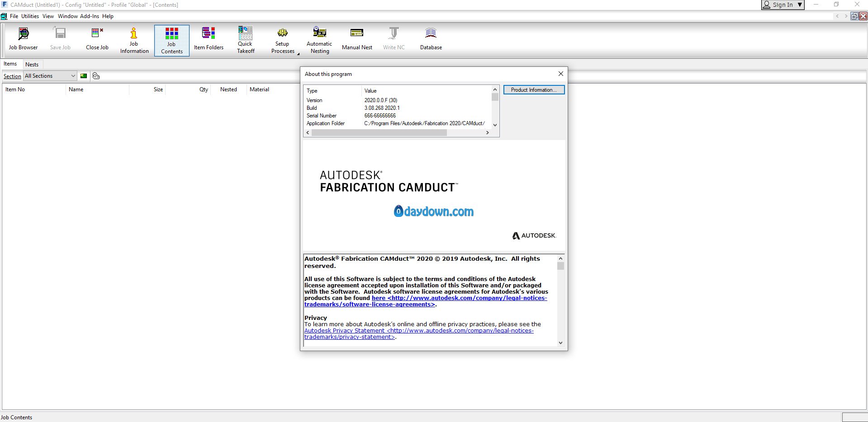The width and height of the screenshot is (868, 422).
Task: Open Item Folders
Action: [209, 39]
